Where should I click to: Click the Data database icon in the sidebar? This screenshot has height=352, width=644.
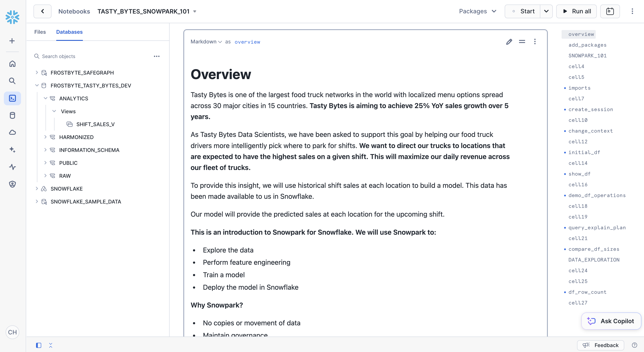tap(12, 115)
